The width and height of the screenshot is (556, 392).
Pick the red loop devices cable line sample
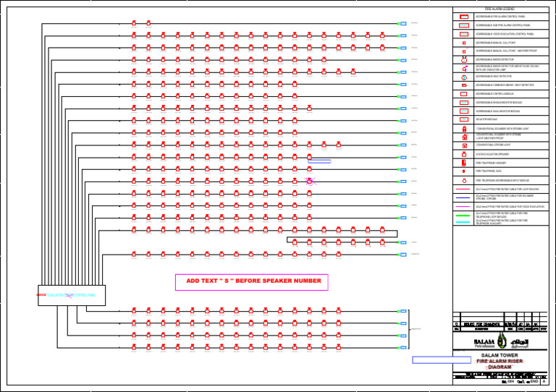(x=463, y=189)
